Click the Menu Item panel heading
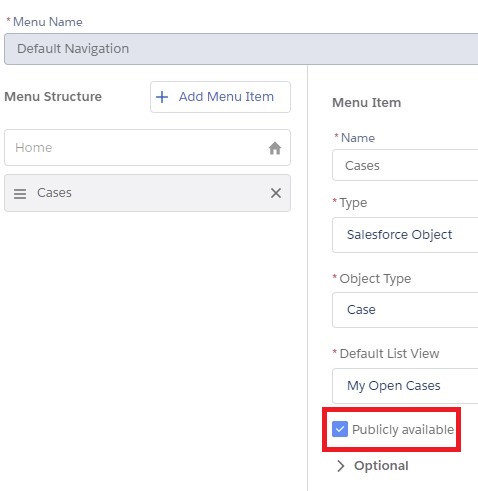This screenshot has width=478, height=491. [x=366, y=103]
